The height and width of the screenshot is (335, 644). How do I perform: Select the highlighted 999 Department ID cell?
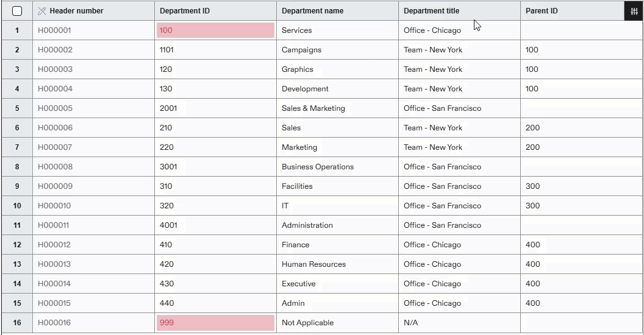(x=215, y=323)
